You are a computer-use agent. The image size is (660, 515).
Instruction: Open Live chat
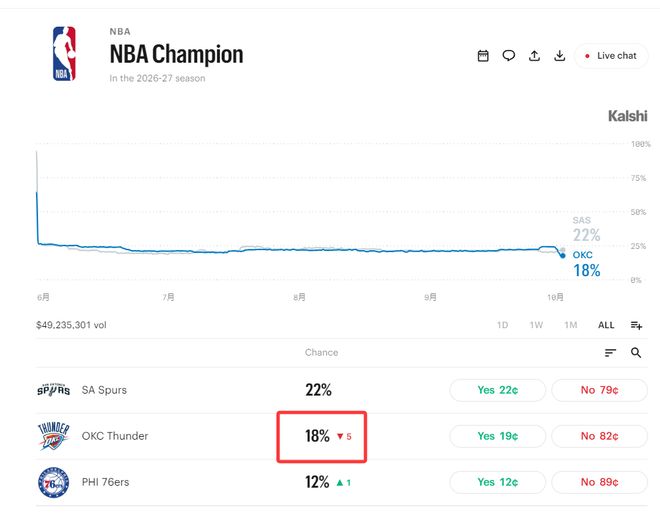(611, 56)
